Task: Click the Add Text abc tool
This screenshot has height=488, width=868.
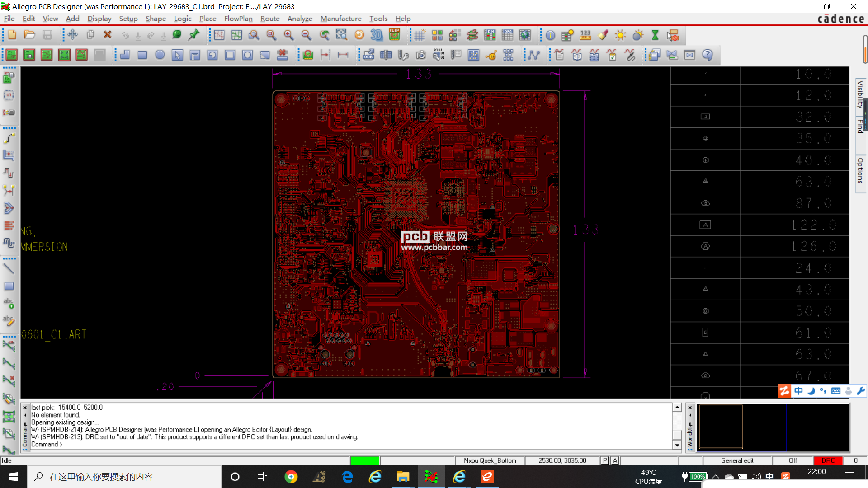Action: tap(9, 303)
